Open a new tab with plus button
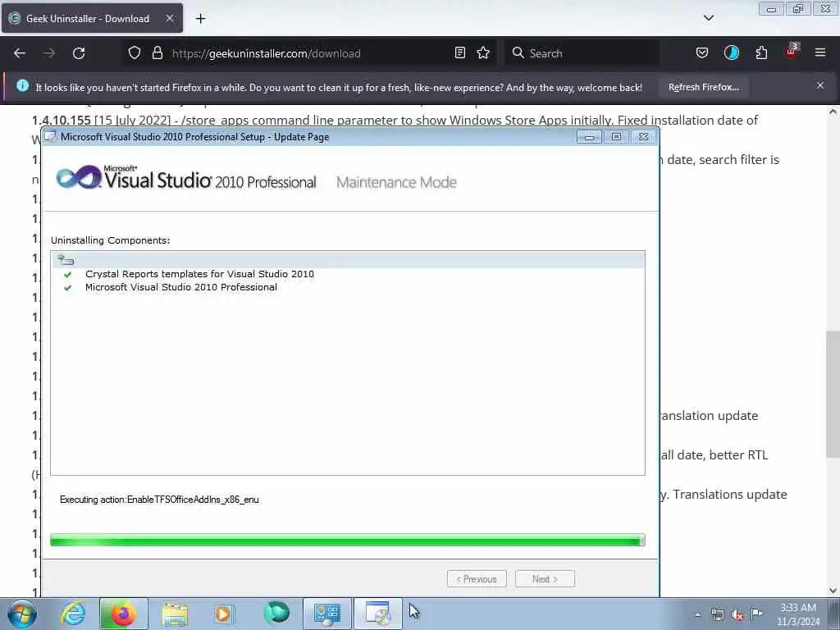This screenshot has width=840, height=630. click(200, 19)
